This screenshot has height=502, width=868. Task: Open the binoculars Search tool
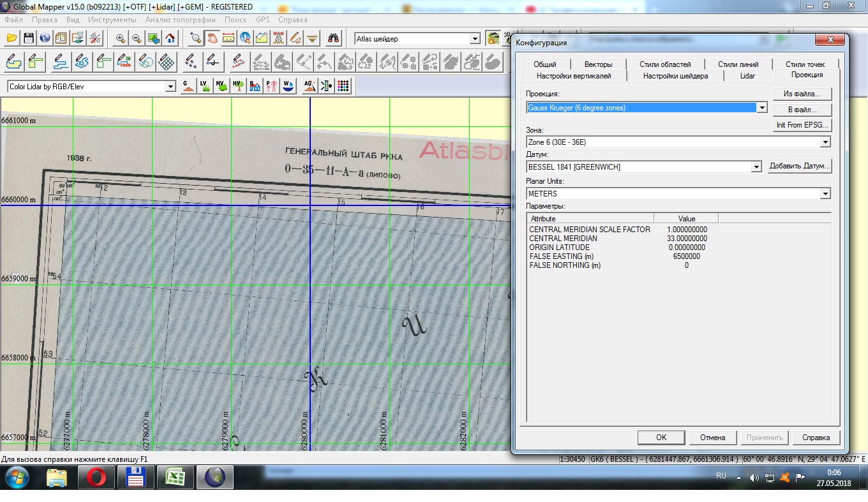(x=333, y=38)
